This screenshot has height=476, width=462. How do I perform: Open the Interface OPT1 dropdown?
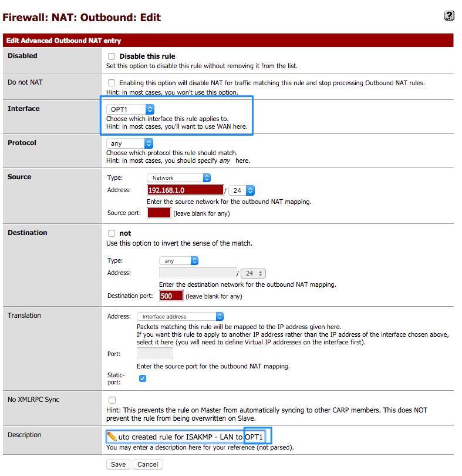130,109
